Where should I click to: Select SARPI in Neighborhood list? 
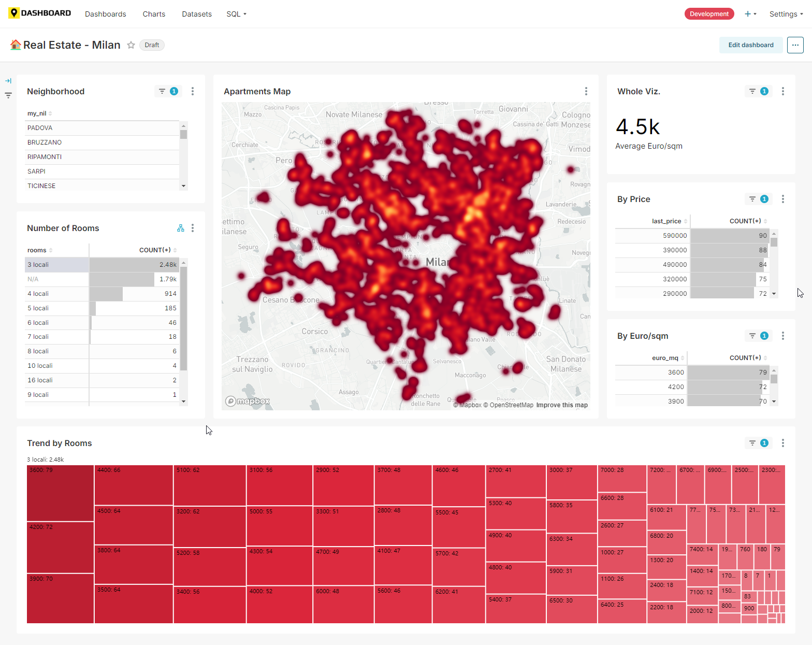pyautogui.click(x=103, y=171)
